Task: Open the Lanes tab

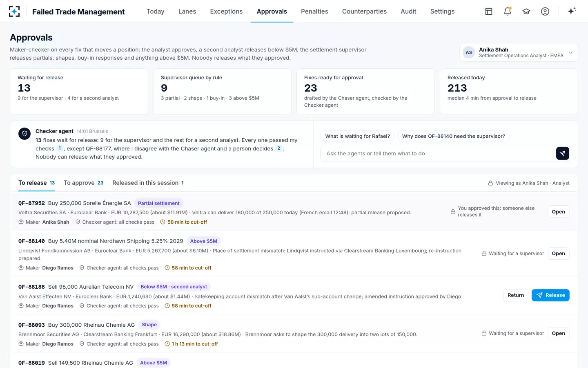Action: (187, 11)
